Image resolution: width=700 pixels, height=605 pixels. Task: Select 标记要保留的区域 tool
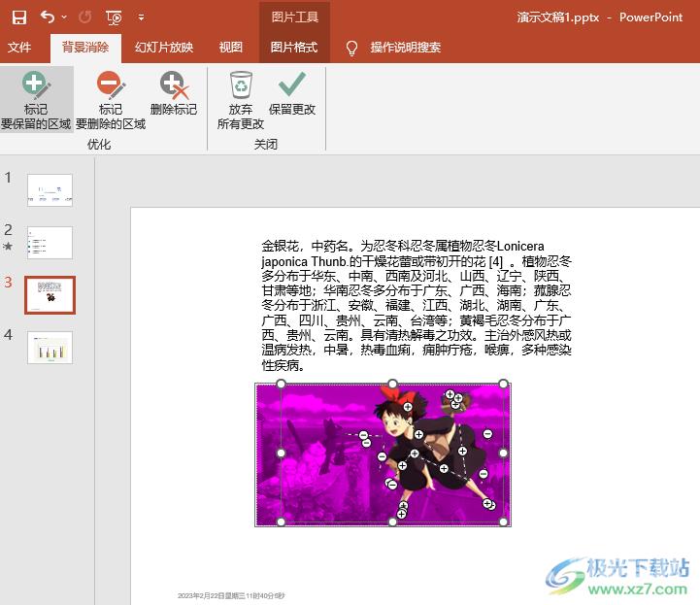pos(36,100)
